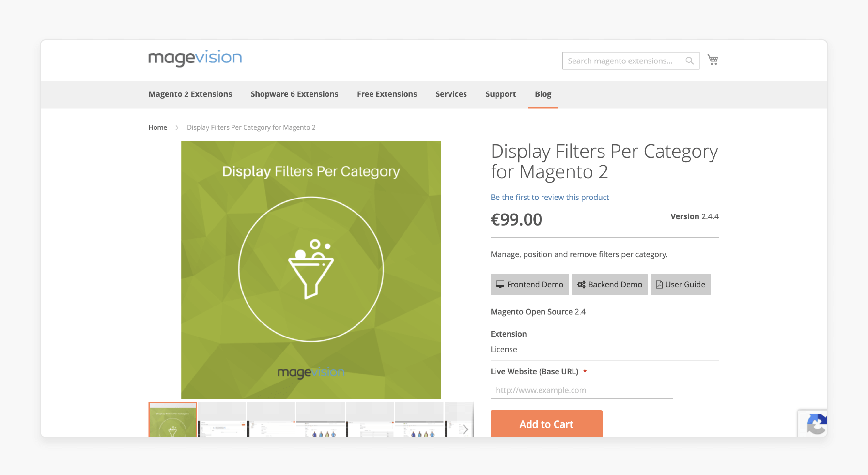
Task: Show next thumbnails with gallery arrow
Action: (x=465, y=429)
